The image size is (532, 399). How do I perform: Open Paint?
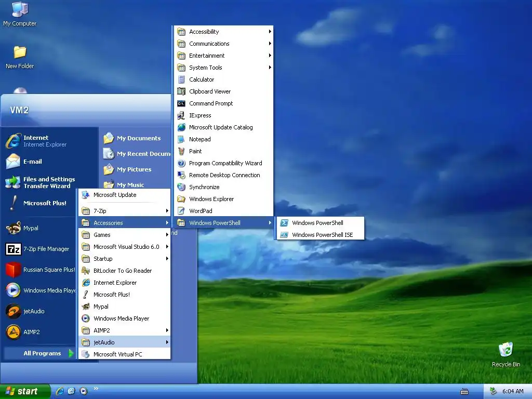coord(223,151)
